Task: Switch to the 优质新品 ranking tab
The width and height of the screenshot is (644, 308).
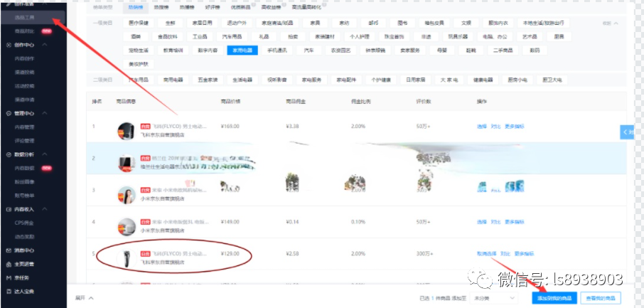Action: [240, 7]
